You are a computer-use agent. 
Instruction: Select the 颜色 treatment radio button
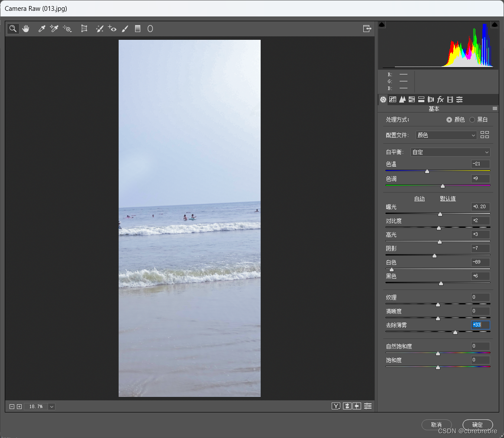(449, 119)
